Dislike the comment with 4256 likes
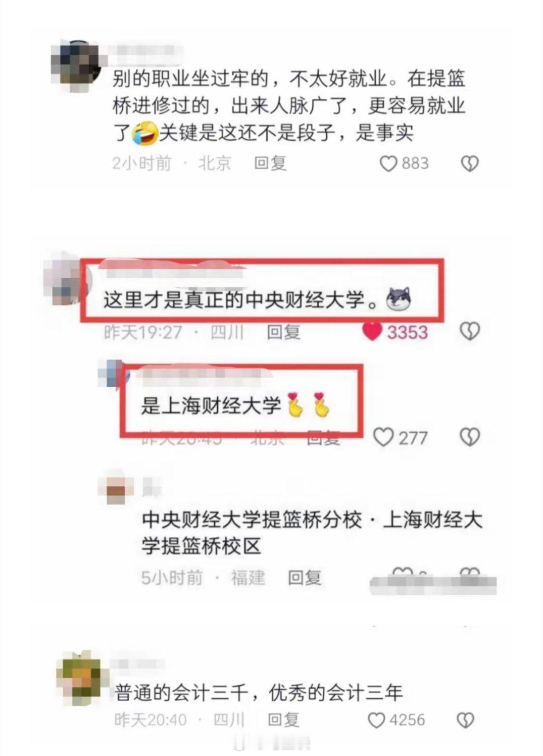This screenshot has height=756, width=543. [x=465, y=720]
